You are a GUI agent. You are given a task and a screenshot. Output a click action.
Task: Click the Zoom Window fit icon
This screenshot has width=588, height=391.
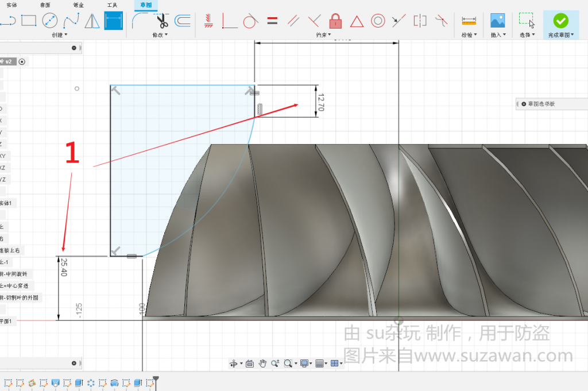coord(288,363)
